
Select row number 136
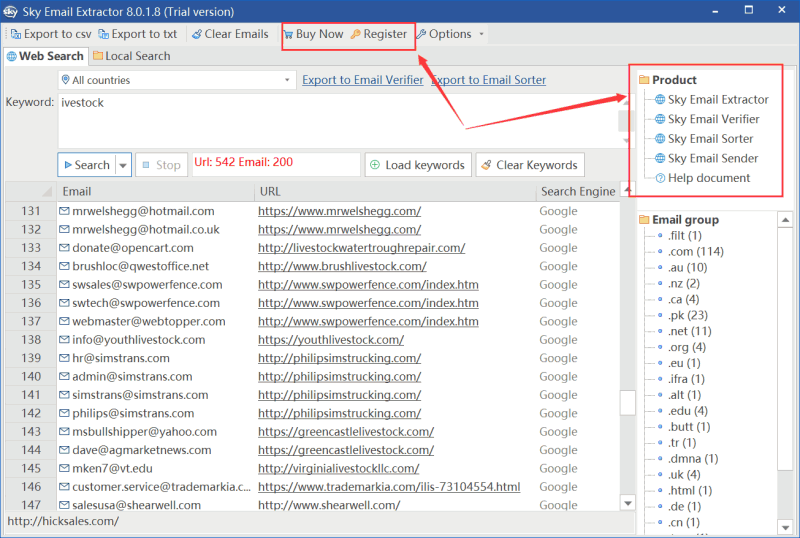(x=31, y=303)
